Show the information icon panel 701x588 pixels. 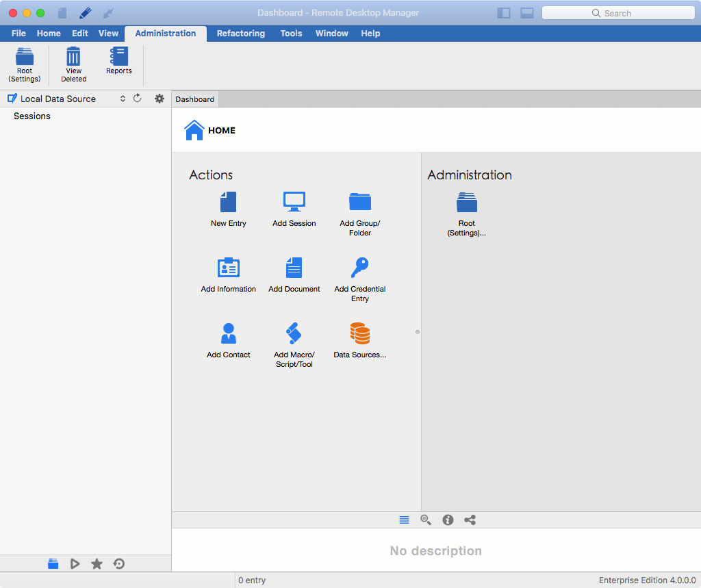click(448, 520)
